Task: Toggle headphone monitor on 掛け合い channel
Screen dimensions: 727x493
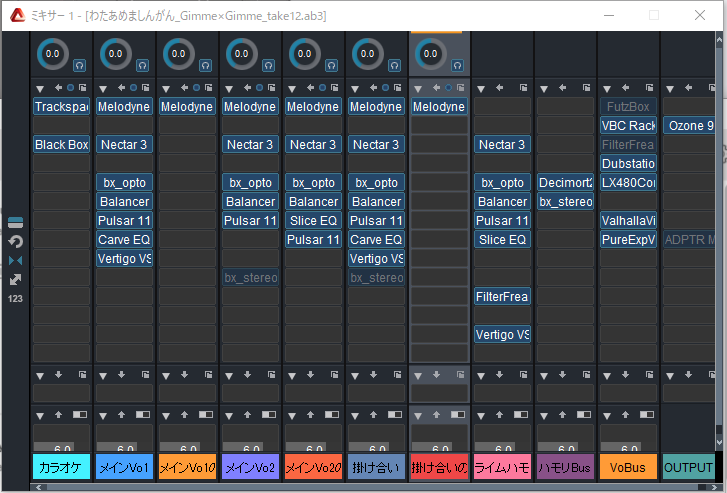Action: 395,66
